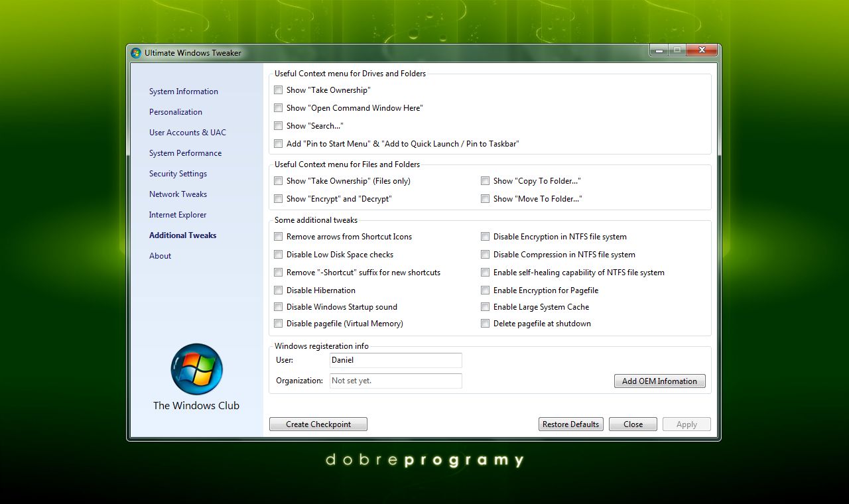Check Show "Take Ownership" (Files only)
The width and height of the screenshot is (849, 504).
point(279,181)
